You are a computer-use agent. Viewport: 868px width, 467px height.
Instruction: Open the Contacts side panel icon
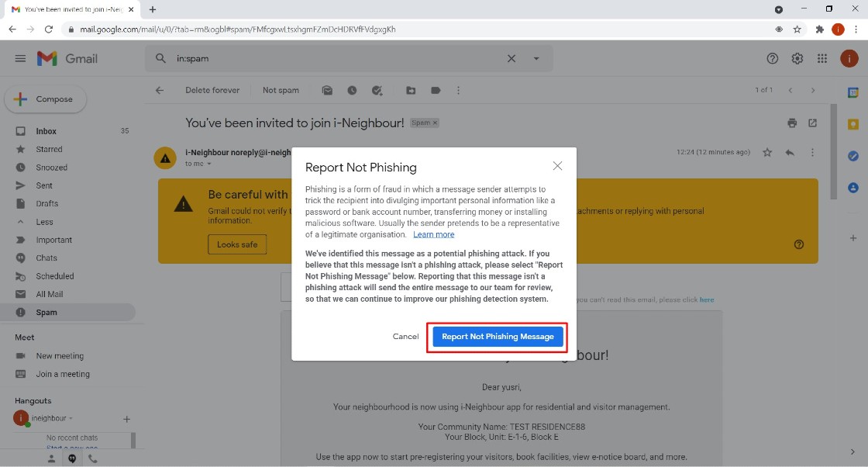(x=853, y=188)
